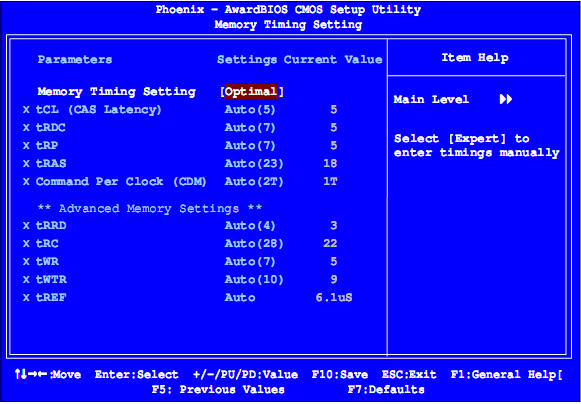
Task: Open the Auto(2T) Command Per Clock setting
Action: tap(254, 182)
